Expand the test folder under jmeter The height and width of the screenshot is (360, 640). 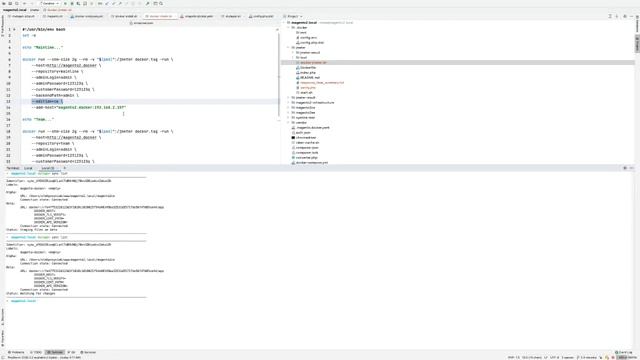pyautogui.click(x=293, y=58)
